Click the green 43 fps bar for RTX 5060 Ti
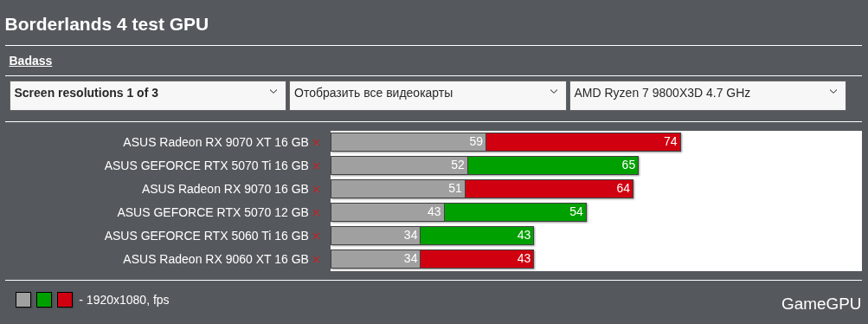 pos(477,236)
